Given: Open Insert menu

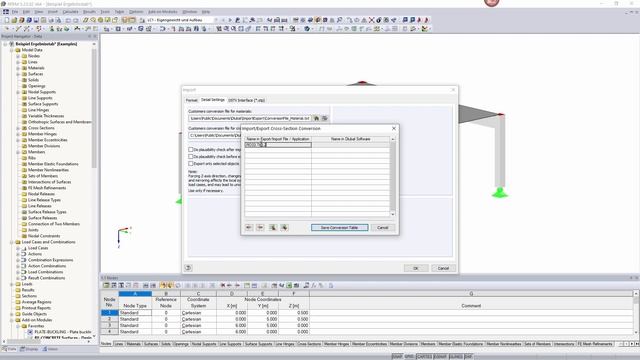Looking at the screenshot, I should (x=53, y=12).
